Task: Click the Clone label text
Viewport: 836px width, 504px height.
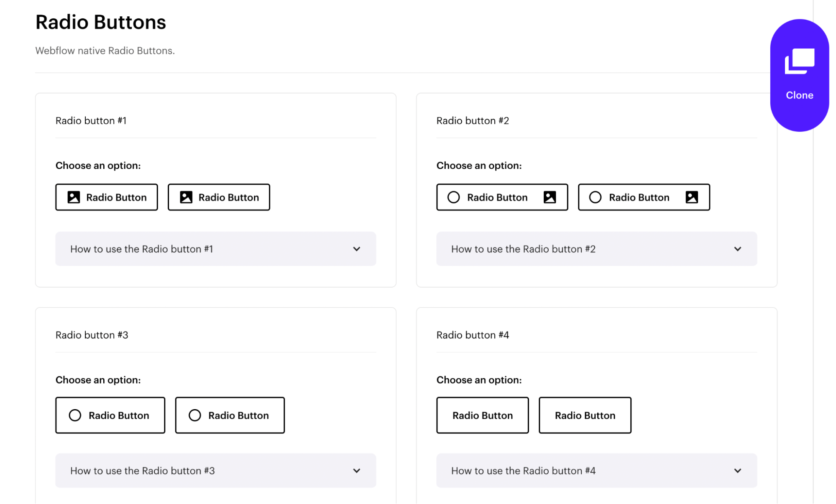Action: (x=799, y=95)
